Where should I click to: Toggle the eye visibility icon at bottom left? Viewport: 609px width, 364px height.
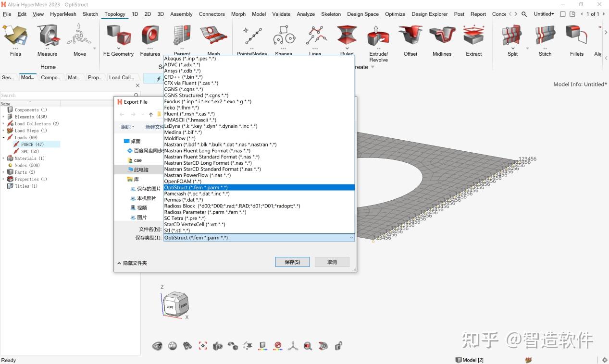pyautogui.click(x=157, y=346)
